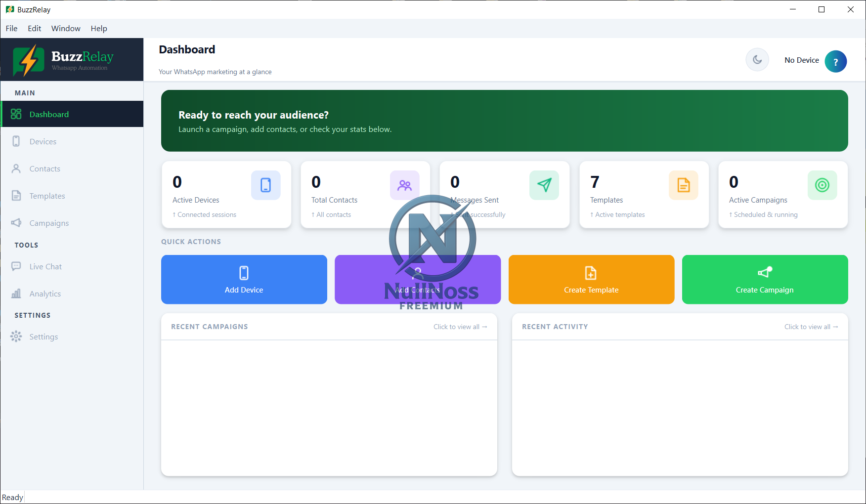The height and width of the screenshot is (504, 866).
Task: View all recent campaigns link
Action: (460, 327)
